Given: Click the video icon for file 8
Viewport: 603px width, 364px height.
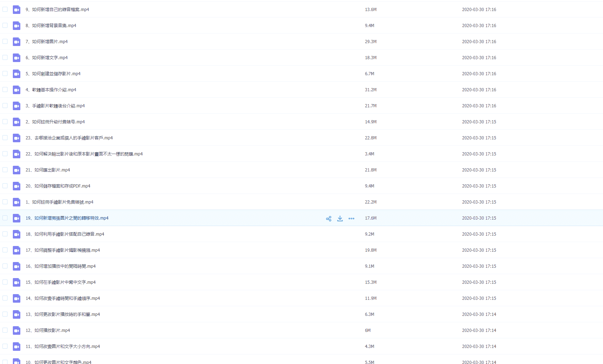Looking at the screenshot, I should (16, 26).
